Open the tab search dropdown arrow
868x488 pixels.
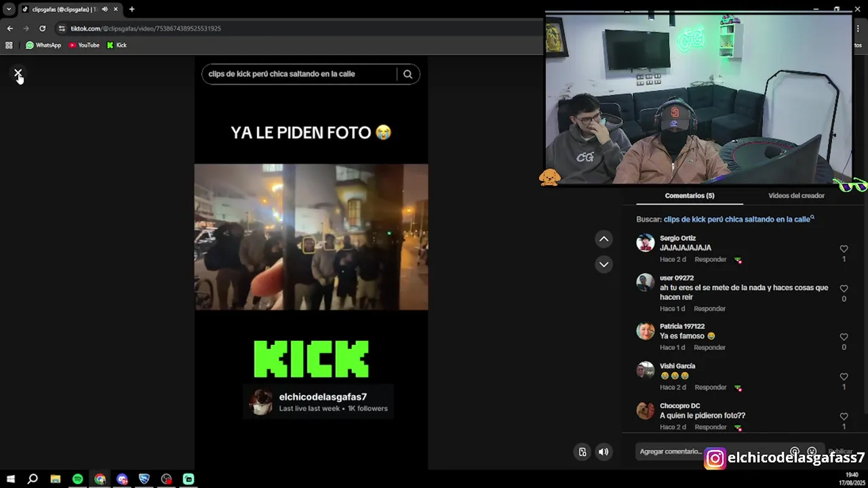pyautogui.click(x=8, y=9)
